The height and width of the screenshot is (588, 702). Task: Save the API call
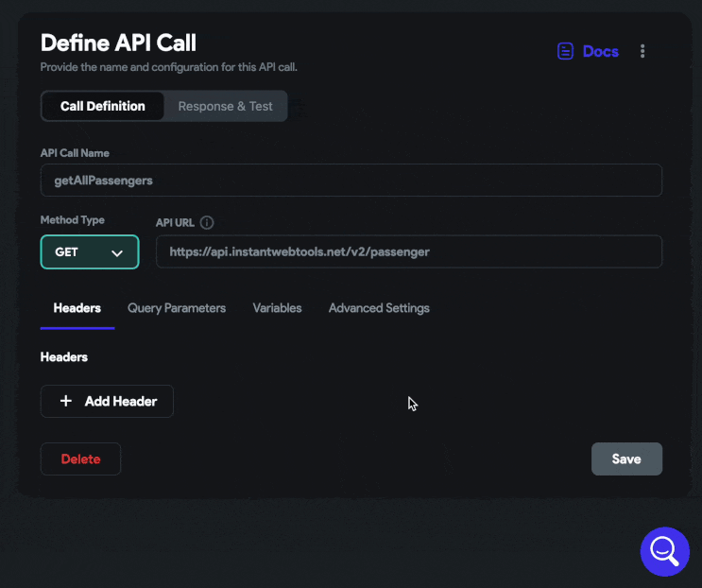click(626, 459)
